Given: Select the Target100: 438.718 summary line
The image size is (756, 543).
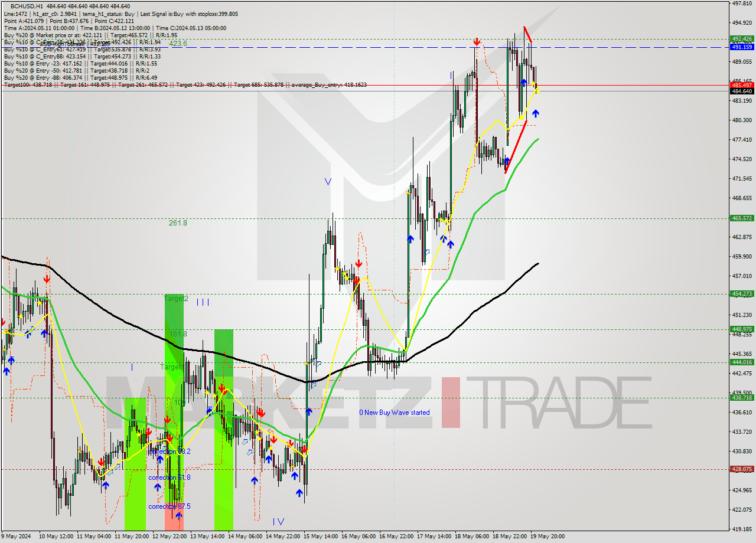Looking at the screenshot, I should tap(185, 85).
